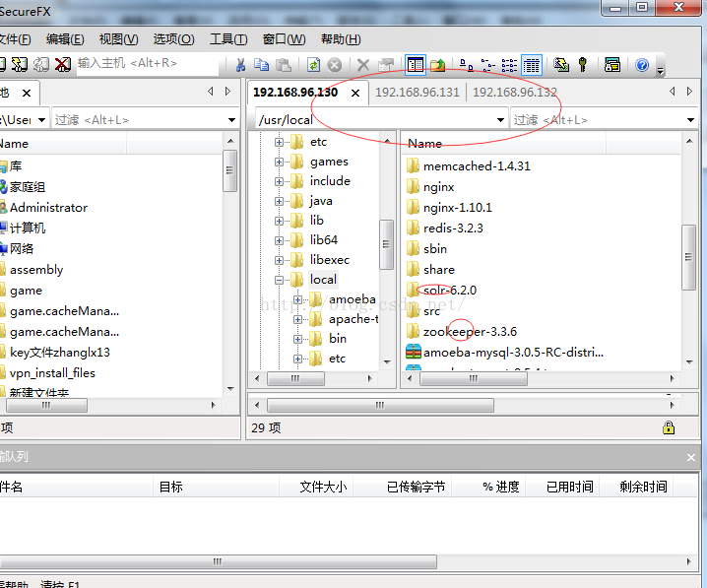Click the 文件大小 column header
Image resolution: width=707 pixels, height=588 pixels.
pos(323,487)
